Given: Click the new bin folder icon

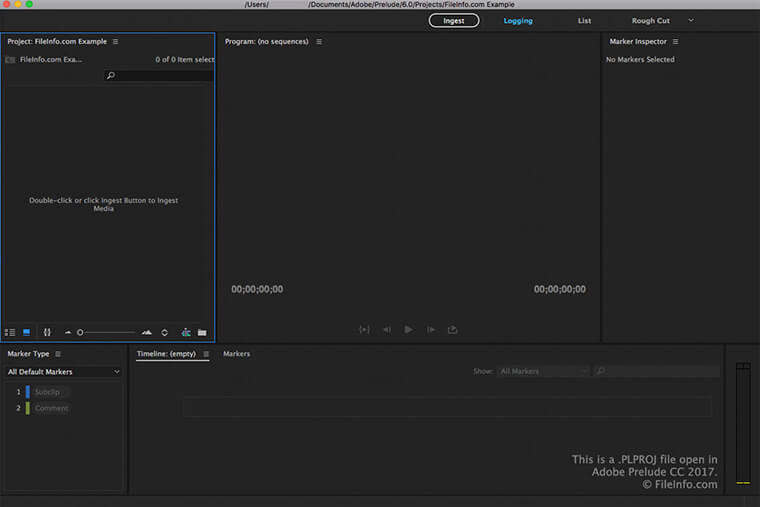Looking at the screenshot, I should click(x=202, y=332).
